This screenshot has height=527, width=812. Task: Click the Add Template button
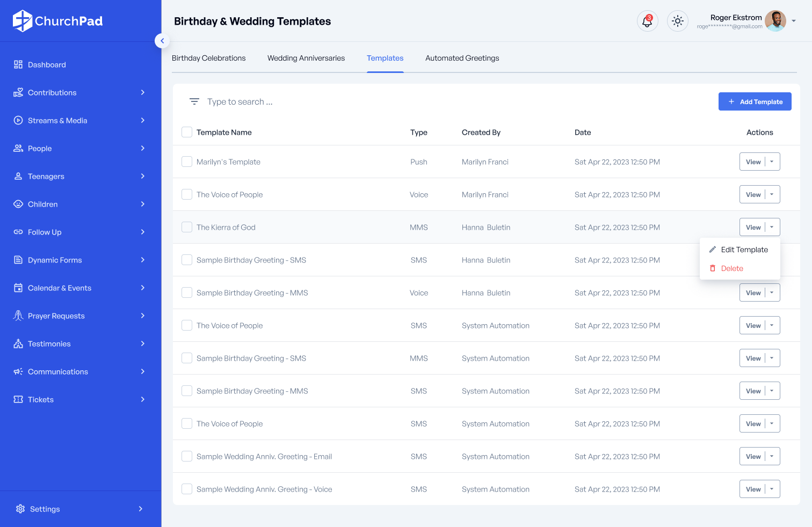click(755, 101)
